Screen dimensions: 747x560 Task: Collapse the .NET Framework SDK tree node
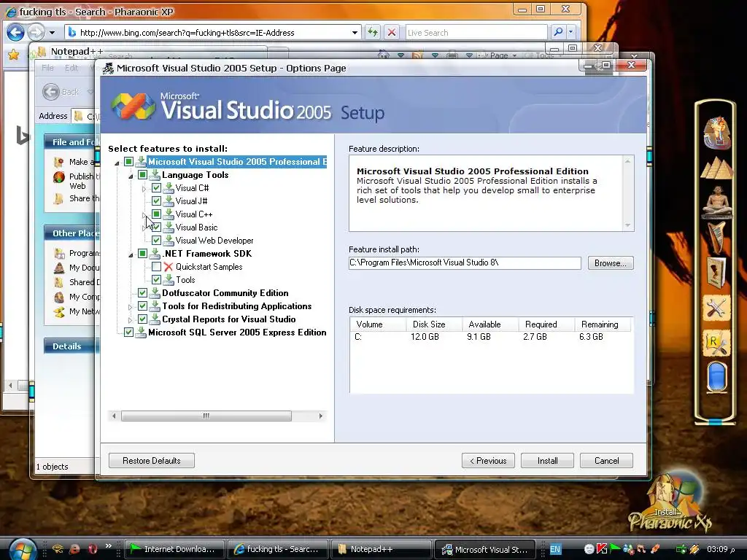tap(131, 255)
